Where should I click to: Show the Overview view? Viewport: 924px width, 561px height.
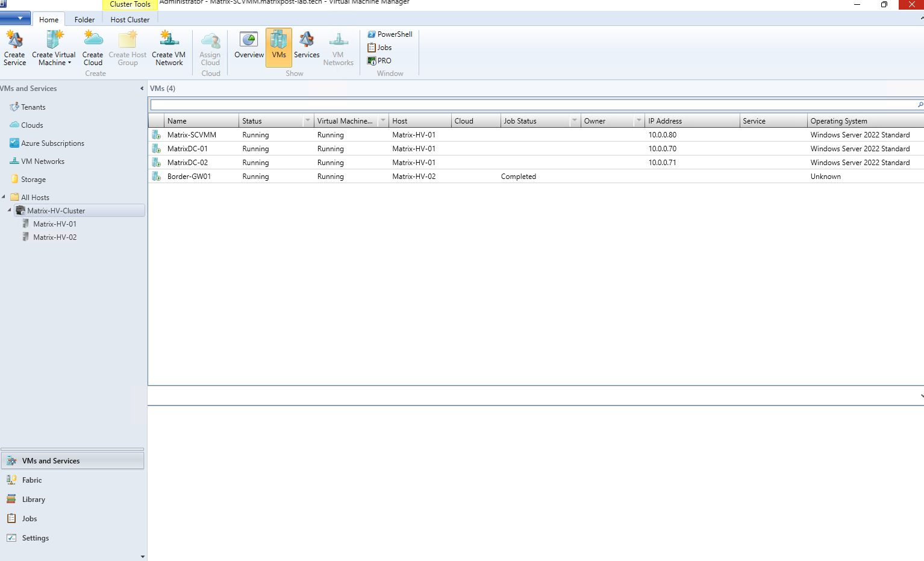point(249,46)
